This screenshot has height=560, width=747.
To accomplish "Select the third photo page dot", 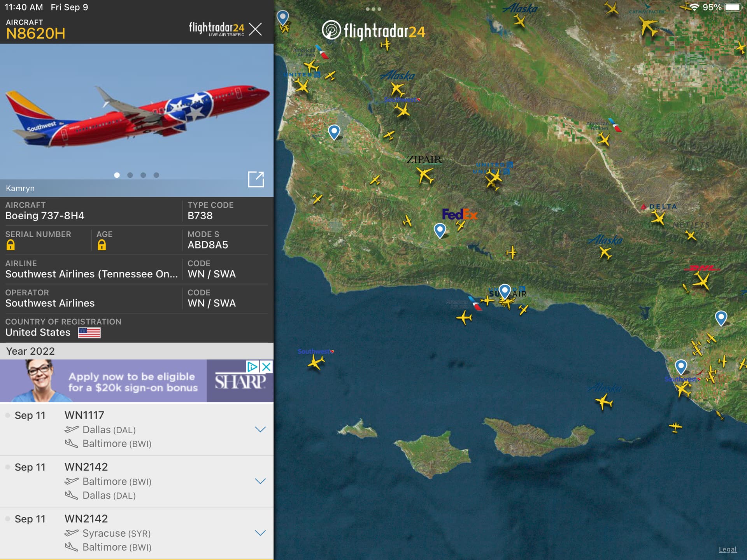I will pyautogui.click(x=143, y=175).
